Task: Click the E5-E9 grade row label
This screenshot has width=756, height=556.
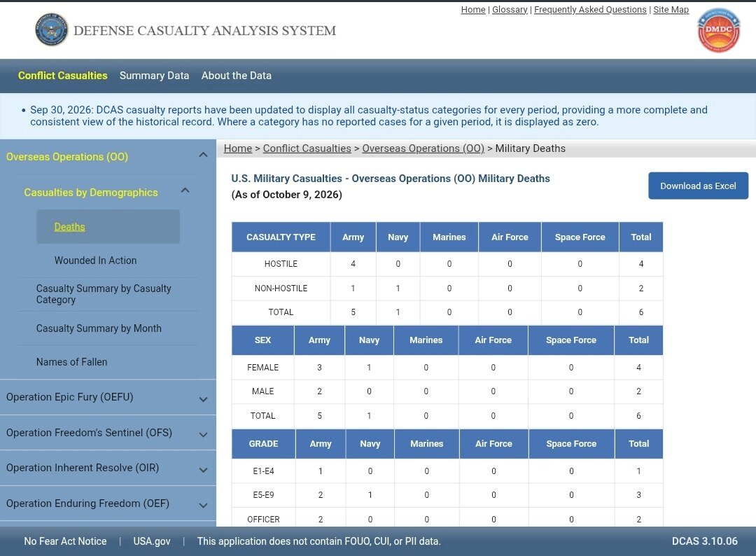Action: coord(263,495)
